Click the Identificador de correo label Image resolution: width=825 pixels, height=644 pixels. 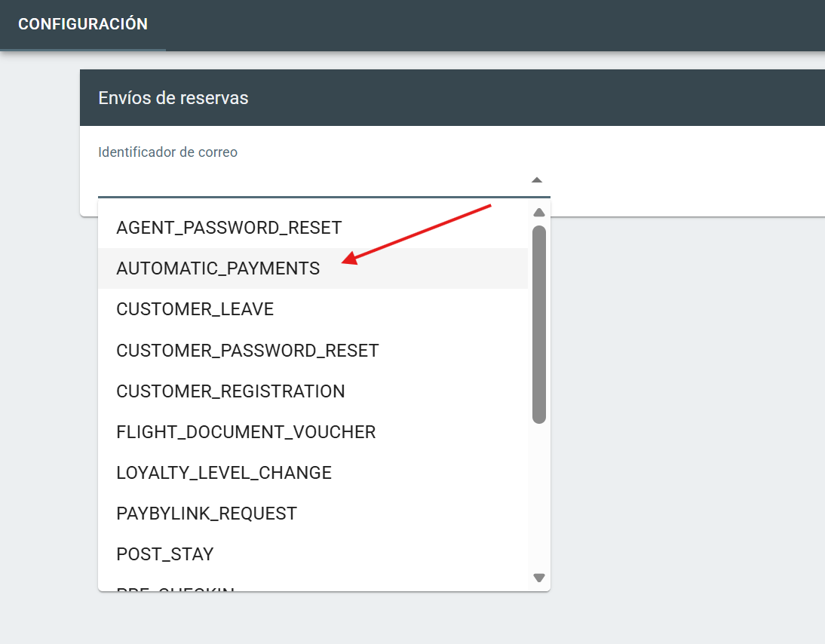[167, 152]
